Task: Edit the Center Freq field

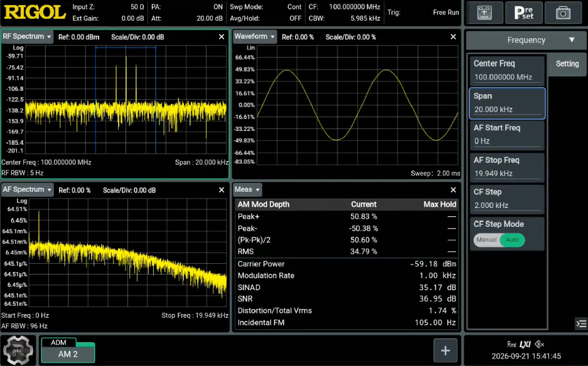Action: (x=507, y=71)
